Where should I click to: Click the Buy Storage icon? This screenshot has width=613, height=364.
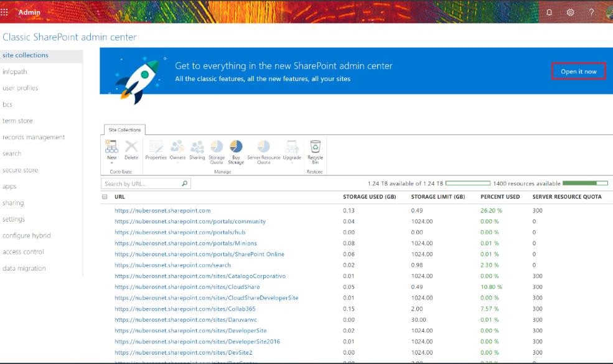point(236,147)
